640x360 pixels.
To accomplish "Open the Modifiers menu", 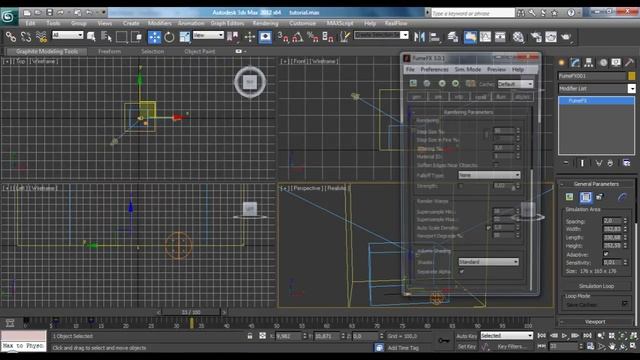I will (160, 23).
